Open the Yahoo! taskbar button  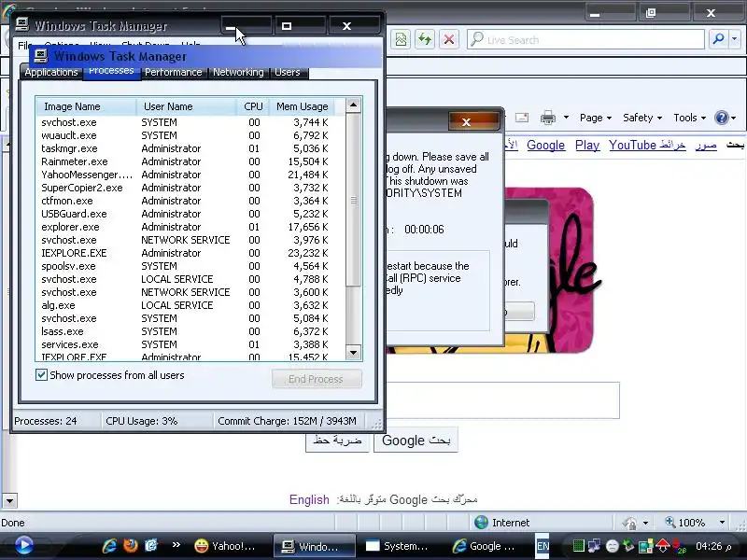(225, 546)
